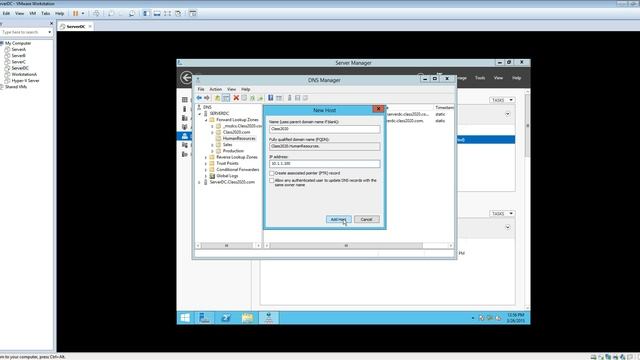Select the Forward Lookup Zones folder

pyautogui.click(x=237, y=120)
